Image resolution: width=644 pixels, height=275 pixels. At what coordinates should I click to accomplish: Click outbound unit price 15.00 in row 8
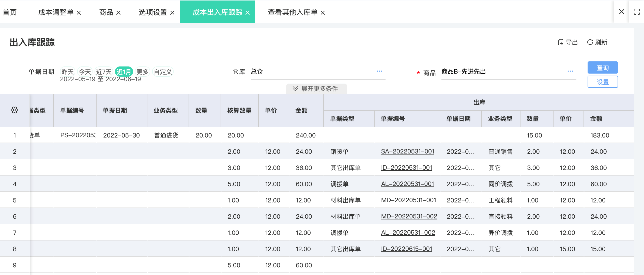click(568, 249)
